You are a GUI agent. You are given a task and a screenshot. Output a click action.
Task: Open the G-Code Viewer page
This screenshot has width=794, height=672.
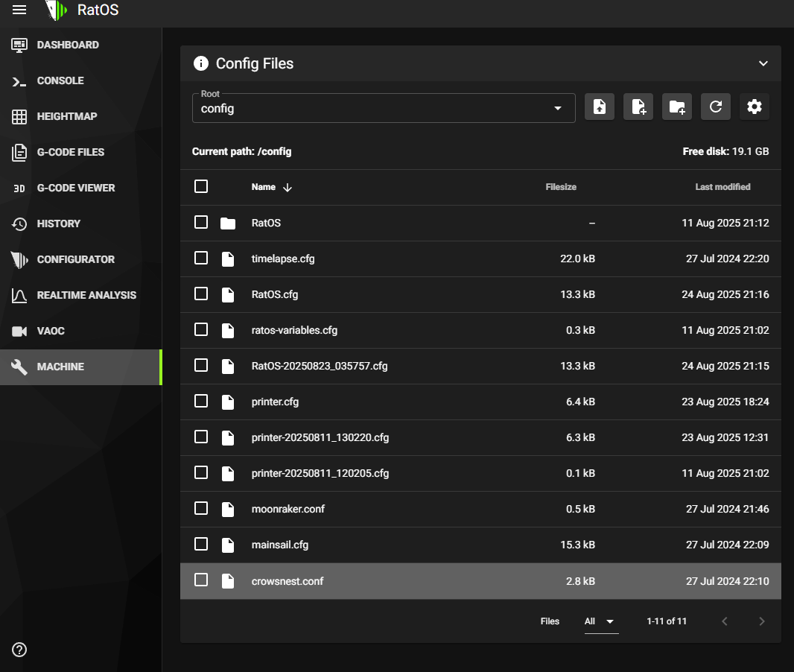pos(81,188)
